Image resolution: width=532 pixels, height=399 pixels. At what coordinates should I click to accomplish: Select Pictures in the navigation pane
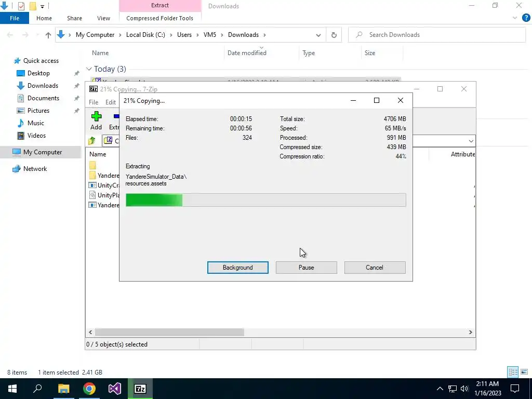[38, 111]
